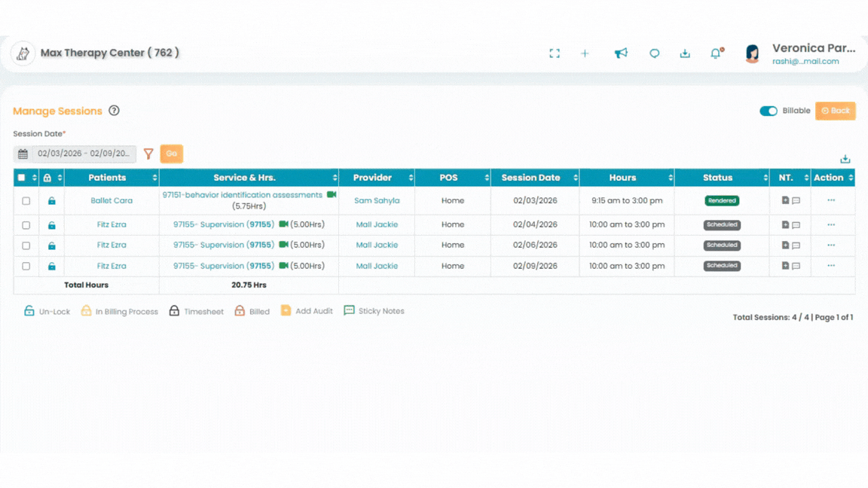Check the Ballet Cara row checkbox
This screenshot has height=488, width=868.
(x=26, y=201)
